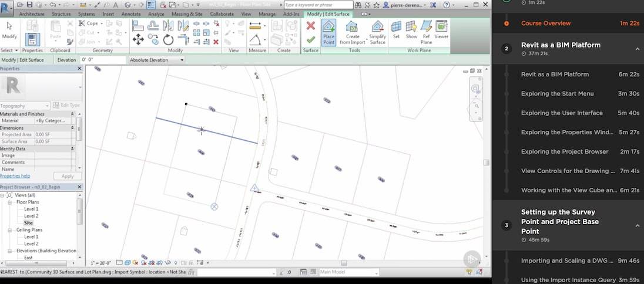Open the Topography type selector dropdown
The height and width of the screenshot is (284, 644).
point(25,106)
